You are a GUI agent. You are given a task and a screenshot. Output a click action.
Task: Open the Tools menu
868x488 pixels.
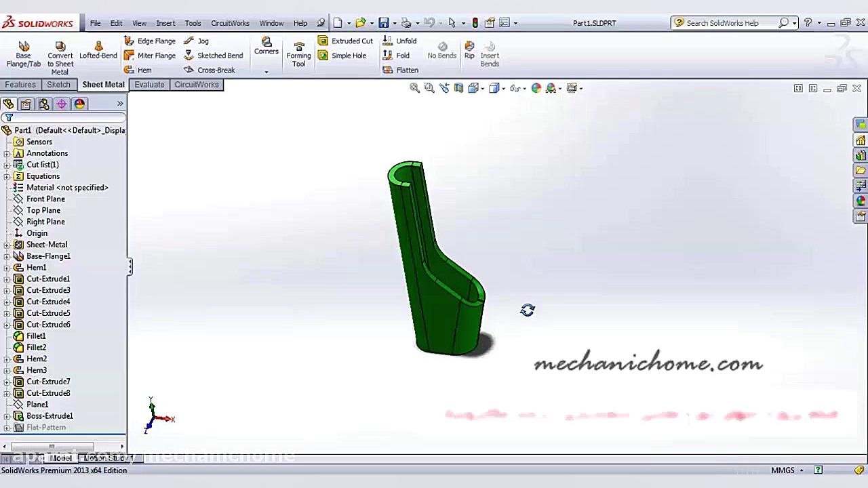pyautogui.click(x=193, y=23)
